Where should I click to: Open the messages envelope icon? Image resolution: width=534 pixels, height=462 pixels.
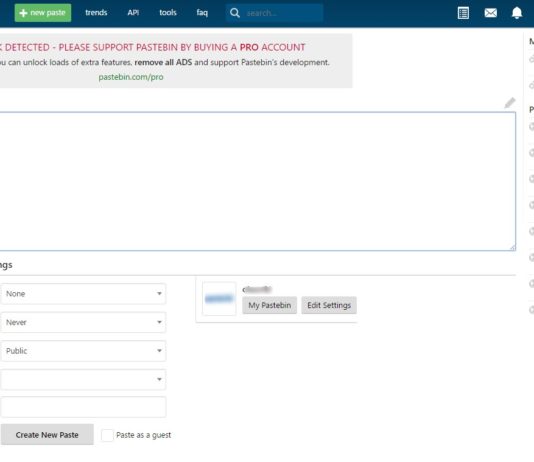(490, 13)
